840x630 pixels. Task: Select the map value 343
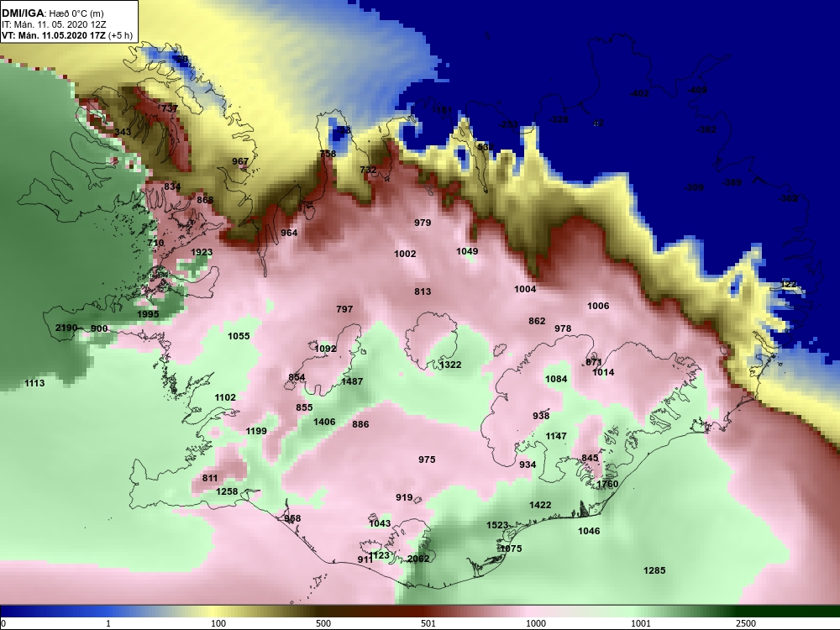point(123,132)
